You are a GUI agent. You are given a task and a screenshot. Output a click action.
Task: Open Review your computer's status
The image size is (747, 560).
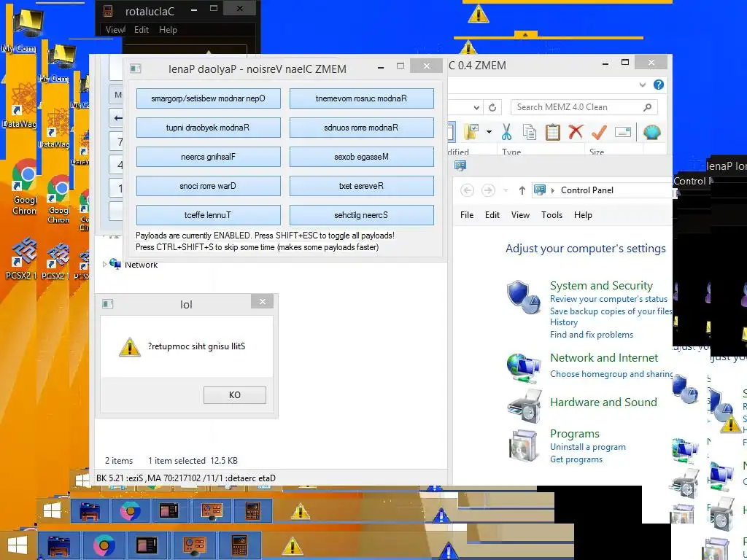pyautogui.click(x=609, y=299)
